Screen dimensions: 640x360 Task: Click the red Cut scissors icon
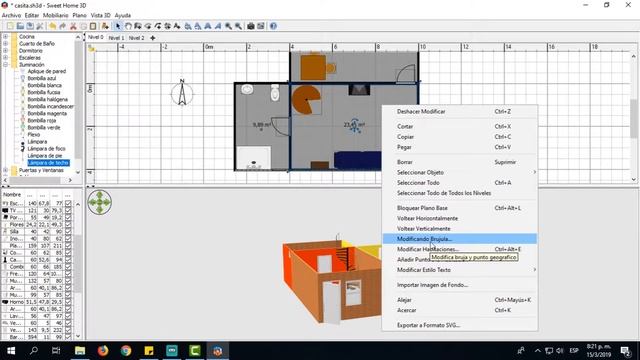[x=73, y=26]
